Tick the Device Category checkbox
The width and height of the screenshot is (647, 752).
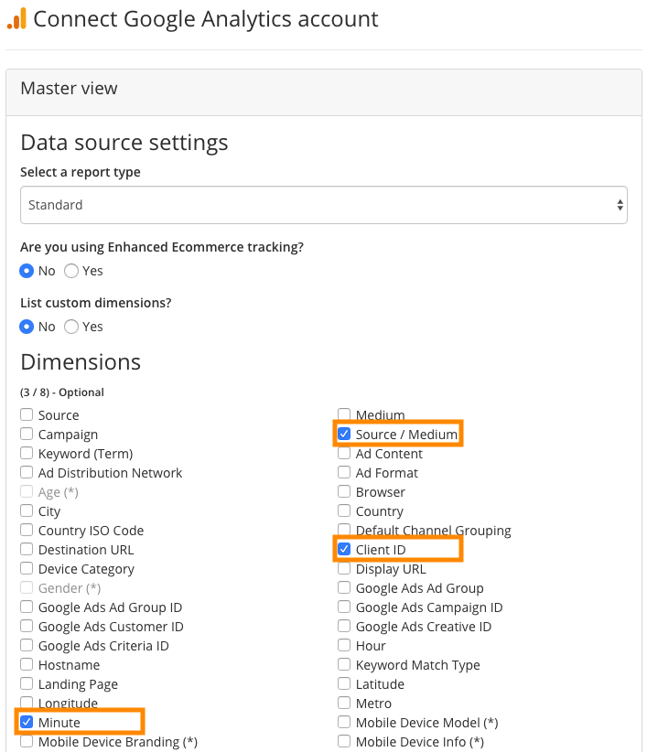pyautogui.click(x=26, y=568)
